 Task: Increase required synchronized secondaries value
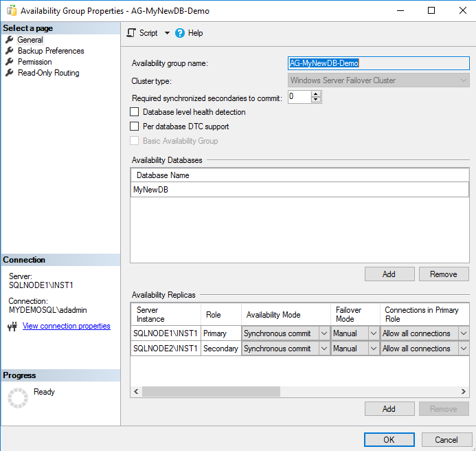[316, 94]
